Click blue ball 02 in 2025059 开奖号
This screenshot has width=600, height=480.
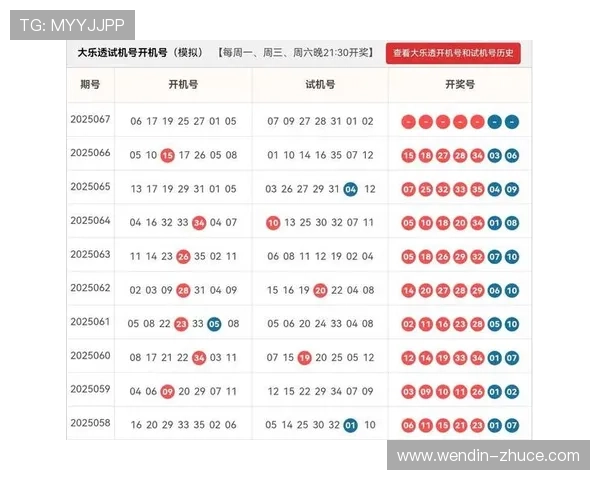coord(512,392)
